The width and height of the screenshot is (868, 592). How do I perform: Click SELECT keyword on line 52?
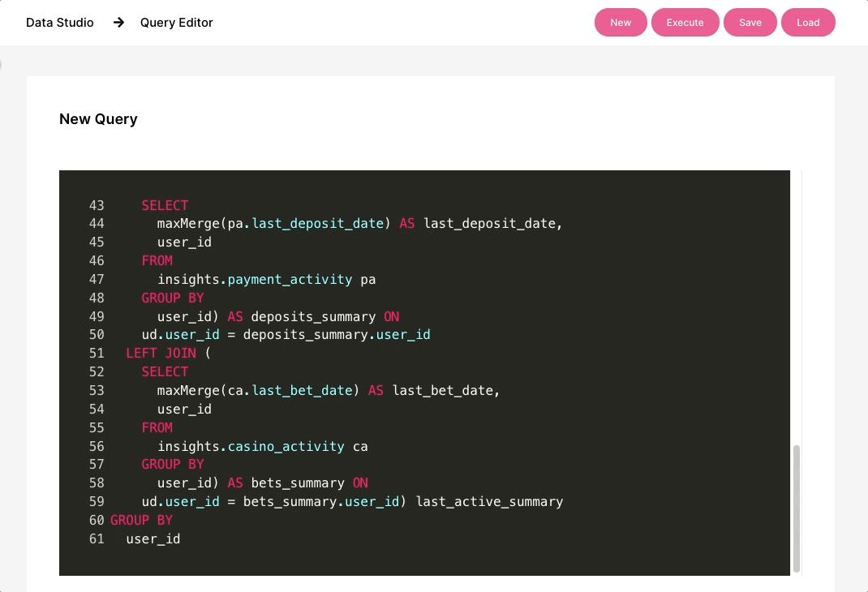(165, 371)
